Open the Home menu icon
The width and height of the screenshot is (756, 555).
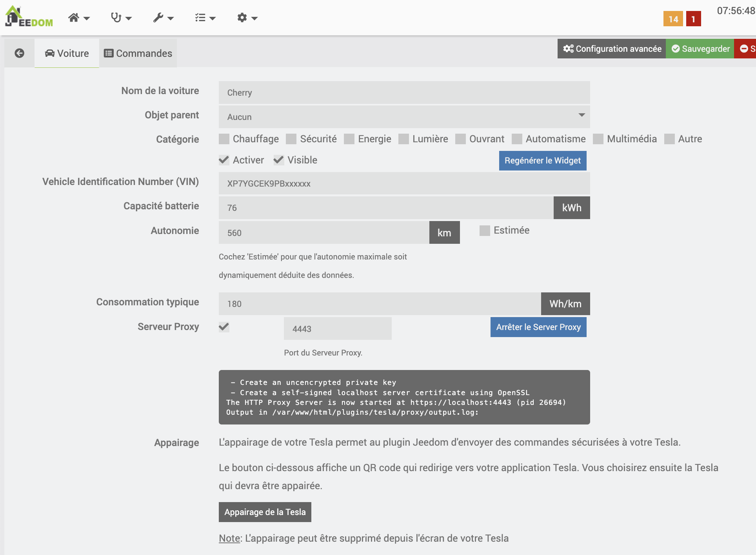(x=74, y=18)
